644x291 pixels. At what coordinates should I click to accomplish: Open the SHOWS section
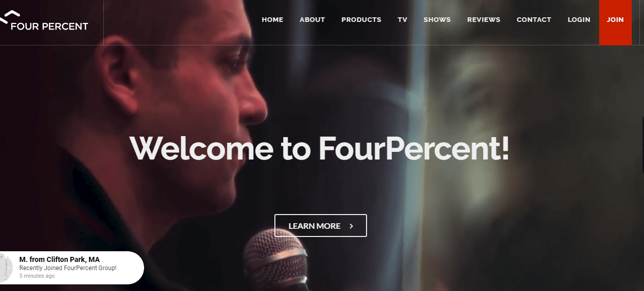tap(437, 20)
